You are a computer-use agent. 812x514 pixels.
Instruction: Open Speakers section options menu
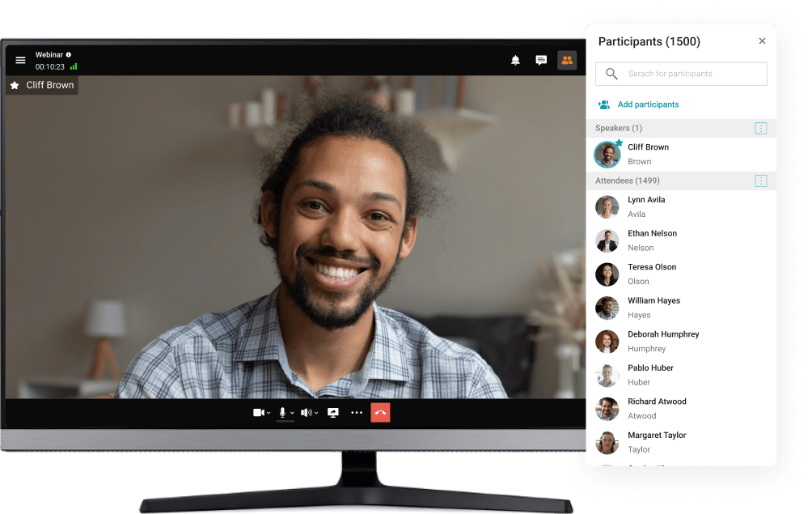tap(760, 129)
